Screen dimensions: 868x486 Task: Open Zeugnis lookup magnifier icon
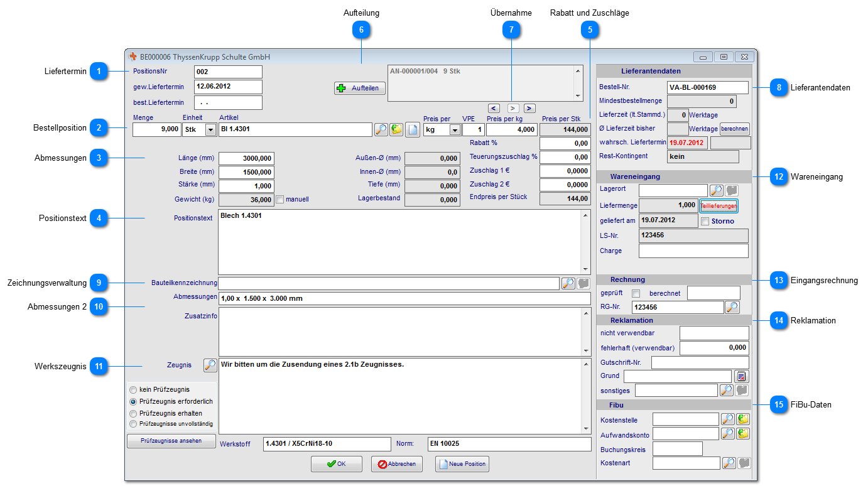(210, 365)
